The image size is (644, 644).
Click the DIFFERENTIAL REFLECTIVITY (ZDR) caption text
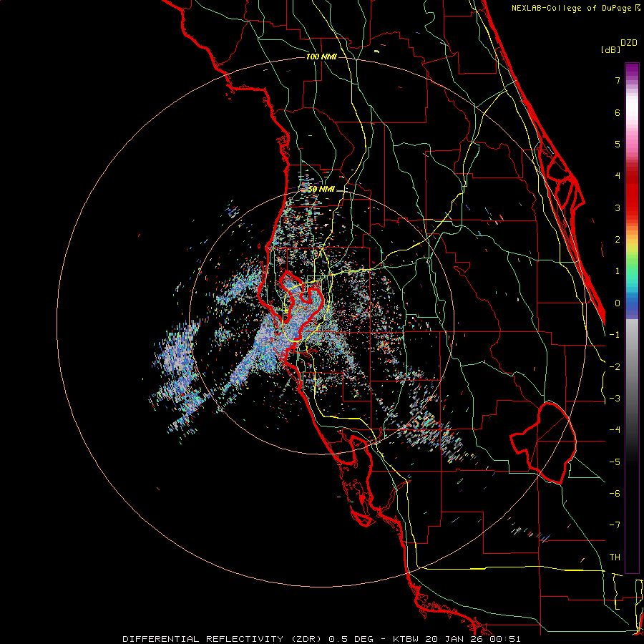point(221,639)
